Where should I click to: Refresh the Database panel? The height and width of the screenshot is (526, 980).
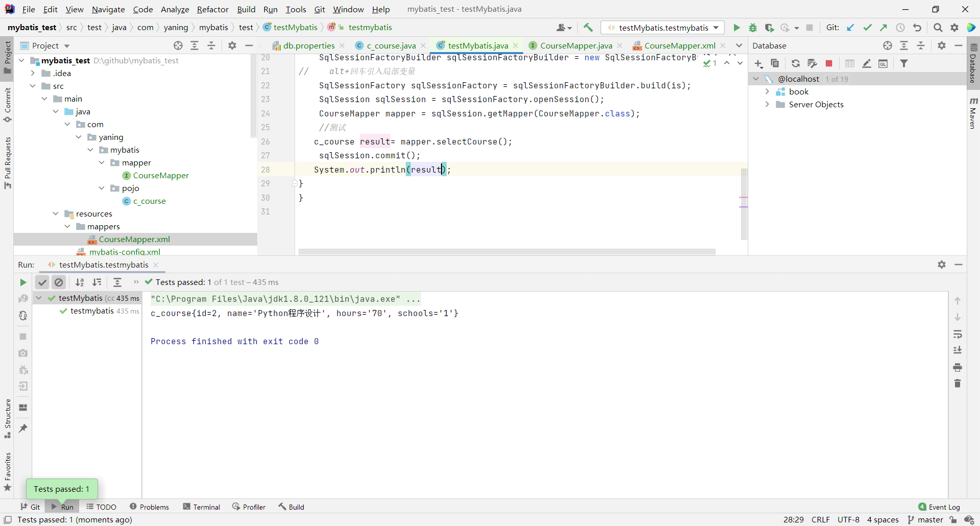796,63
